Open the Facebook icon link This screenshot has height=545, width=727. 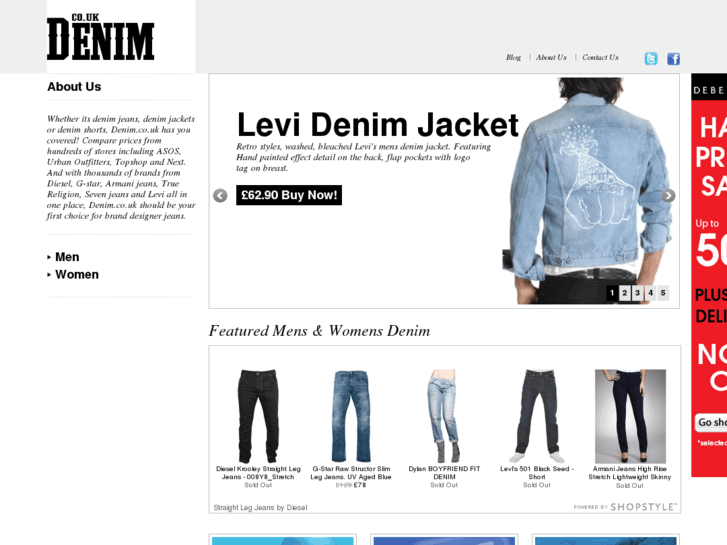click(674, 59)
